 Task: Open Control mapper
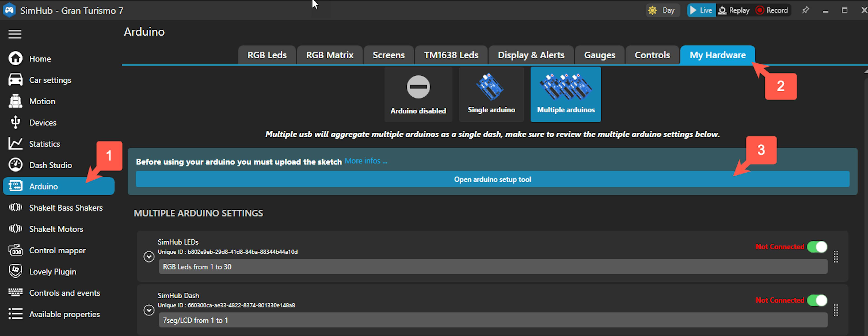(59, 250)
